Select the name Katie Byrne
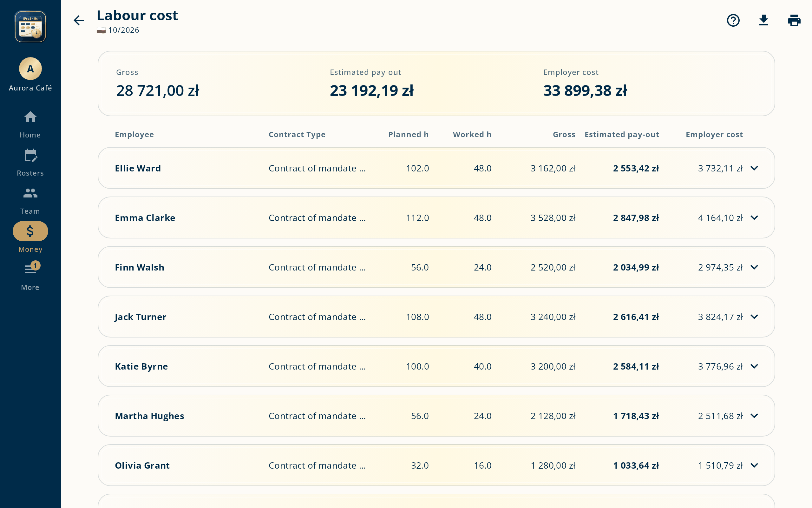Image resolution: width=812 pixels, height=508 pixels. 141,366
